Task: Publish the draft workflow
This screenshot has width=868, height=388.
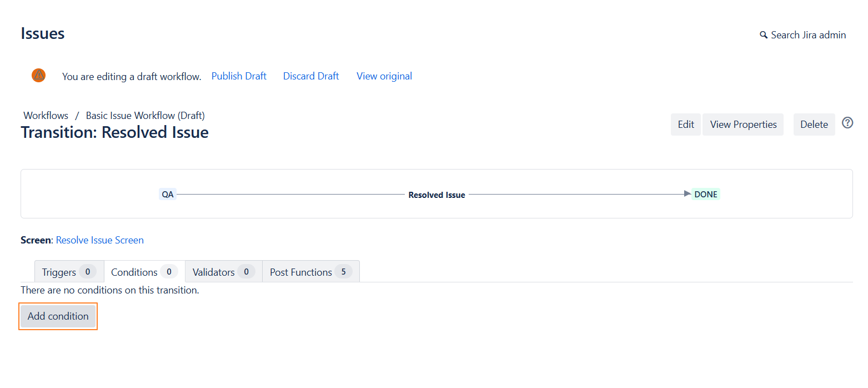Action: (239, 76)
